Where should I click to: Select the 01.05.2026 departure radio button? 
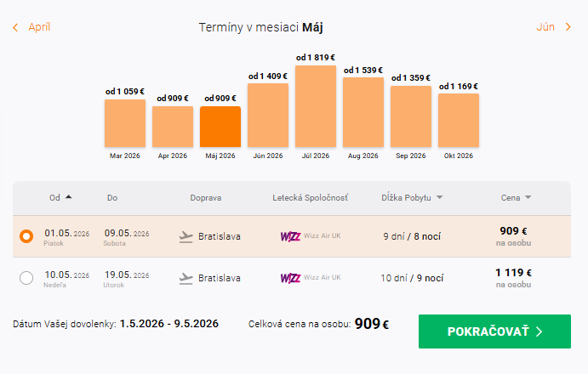tap(26, 236)
